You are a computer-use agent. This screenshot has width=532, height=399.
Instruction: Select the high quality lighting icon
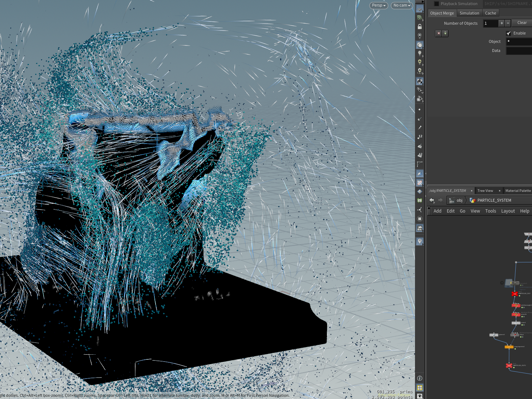coord(420,63)
